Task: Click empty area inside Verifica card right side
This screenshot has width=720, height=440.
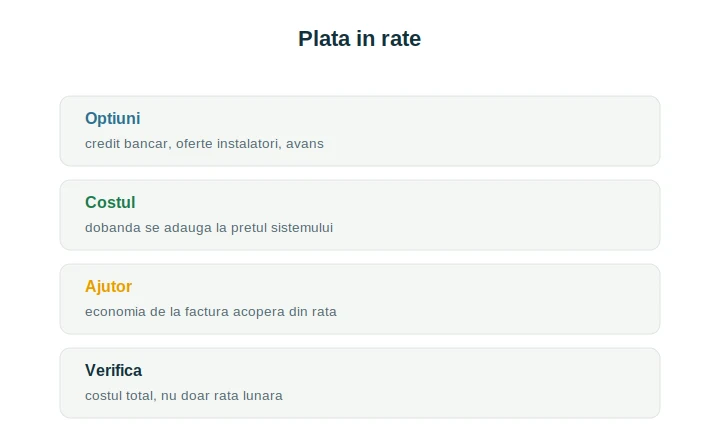Action: [x=505, y=383]
